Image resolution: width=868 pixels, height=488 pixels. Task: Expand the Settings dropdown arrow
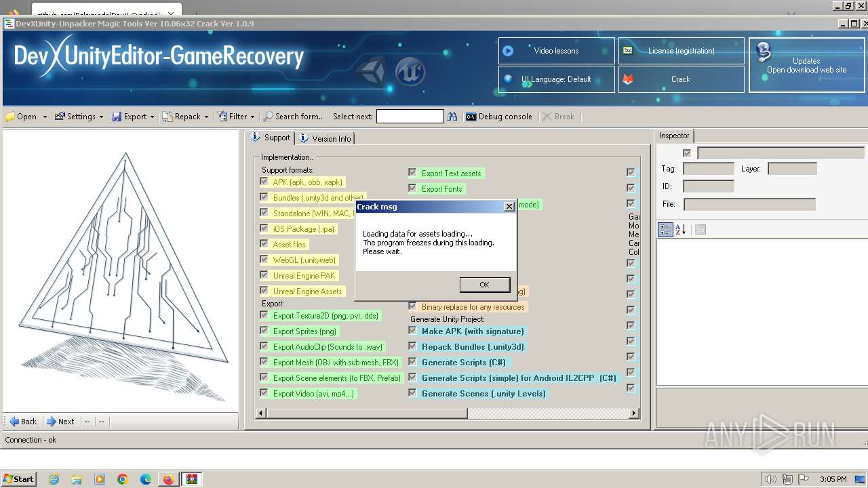coord(101,117)
